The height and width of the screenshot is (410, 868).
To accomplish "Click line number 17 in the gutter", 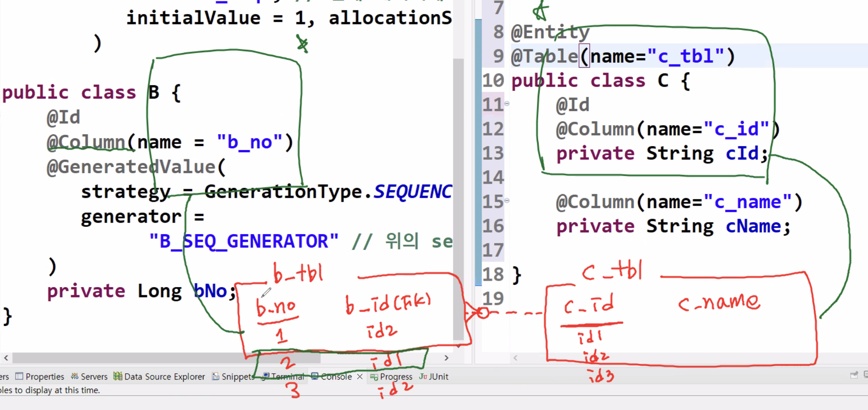I will click(493, 250).
